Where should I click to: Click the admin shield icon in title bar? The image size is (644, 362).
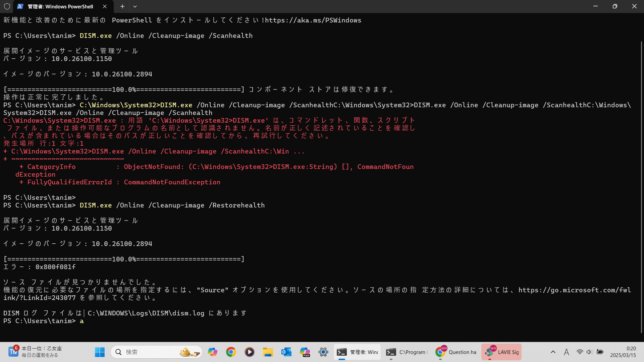[7, 6]
